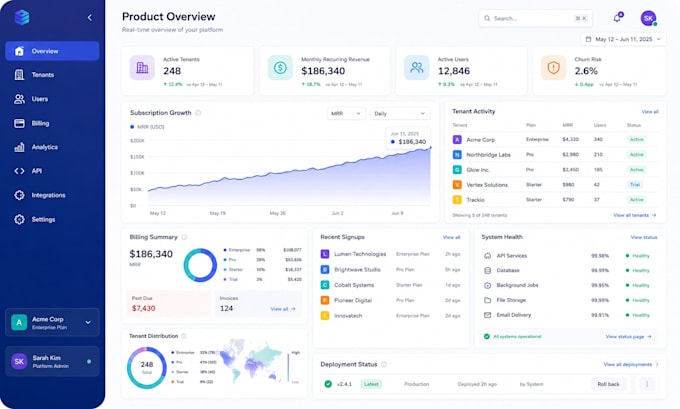Click the Active Users people icon
Image resolution: width=680 pixels, height=409 pixels.
416,68
